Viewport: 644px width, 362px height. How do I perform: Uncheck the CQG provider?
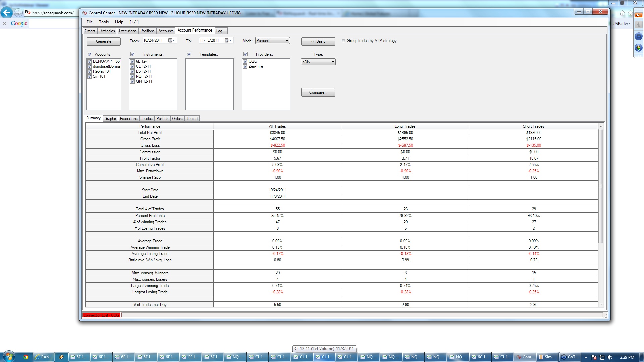click(245, 62)
